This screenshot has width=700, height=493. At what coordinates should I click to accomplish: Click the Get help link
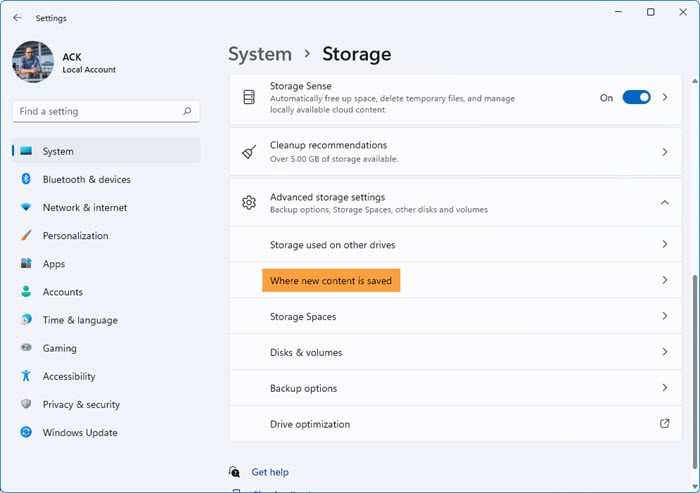click(270, 472)
